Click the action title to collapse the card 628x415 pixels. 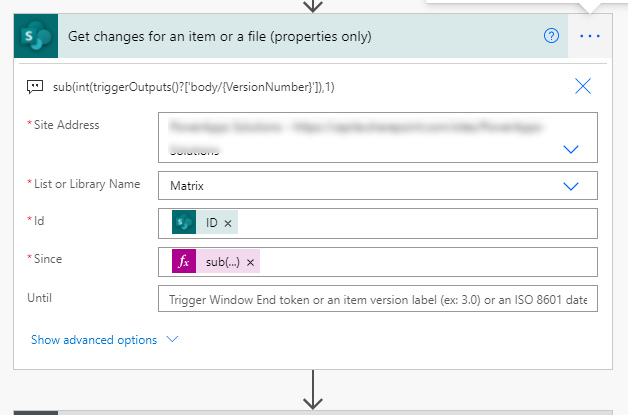220,37
